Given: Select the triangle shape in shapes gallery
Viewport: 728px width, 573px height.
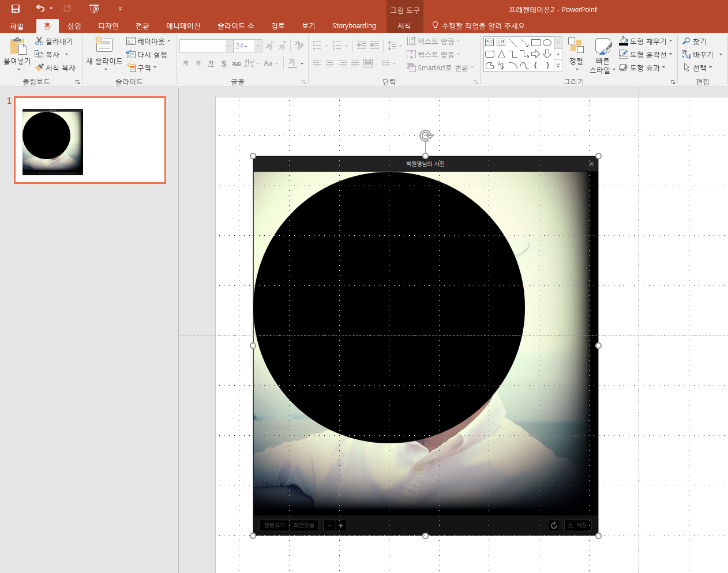Looking at the screenshot, I should [x=501, y=54].
